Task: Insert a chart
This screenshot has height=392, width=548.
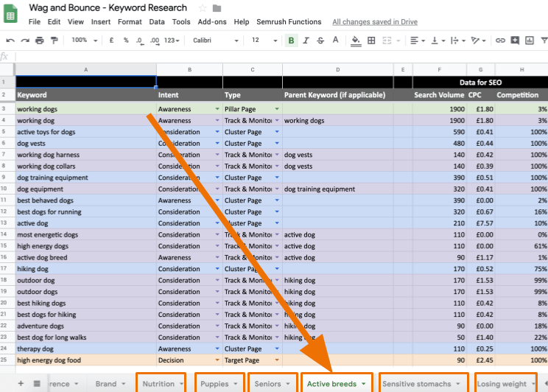Action: pos(530,41)
